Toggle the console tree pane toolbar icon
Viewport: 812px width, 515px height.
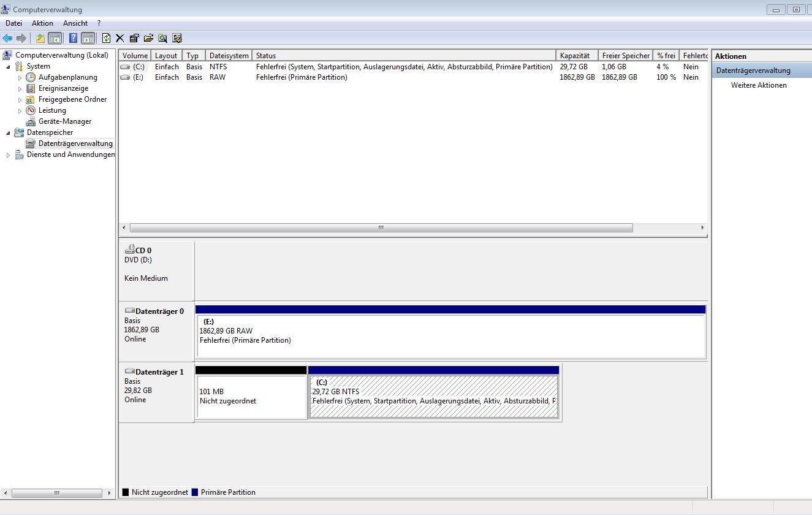tap(55, 38)
